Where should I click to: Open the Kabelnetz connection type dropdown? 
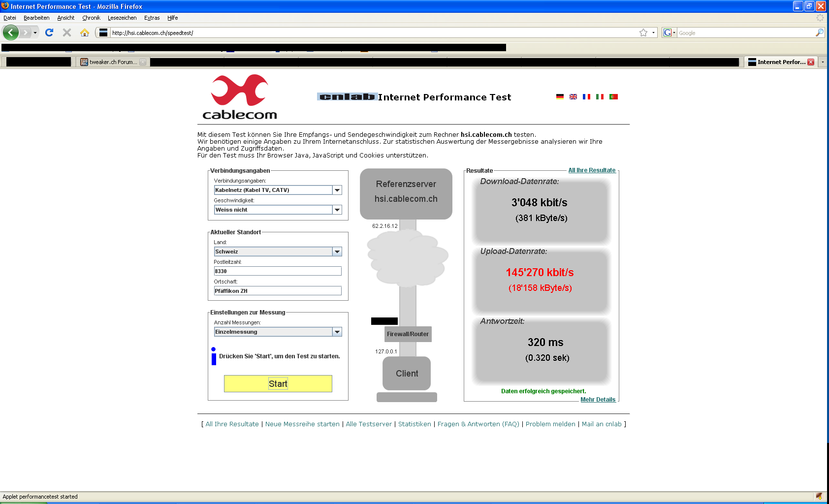tap(337, 190)
